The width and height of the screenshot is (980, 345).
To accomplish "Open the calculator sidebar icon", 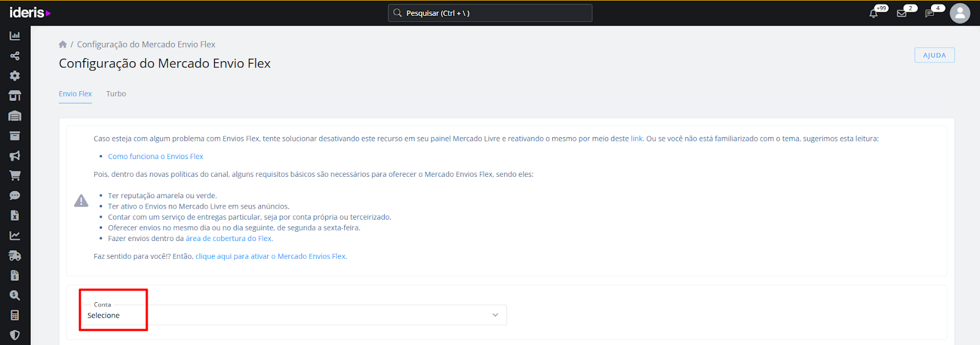I will 15,315.
